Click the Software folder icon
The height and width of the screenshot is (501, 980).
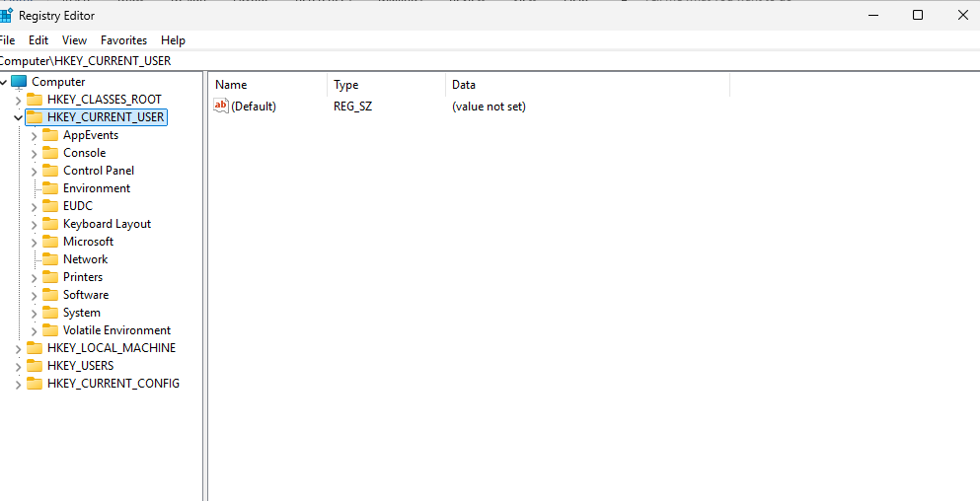[50, 295]
